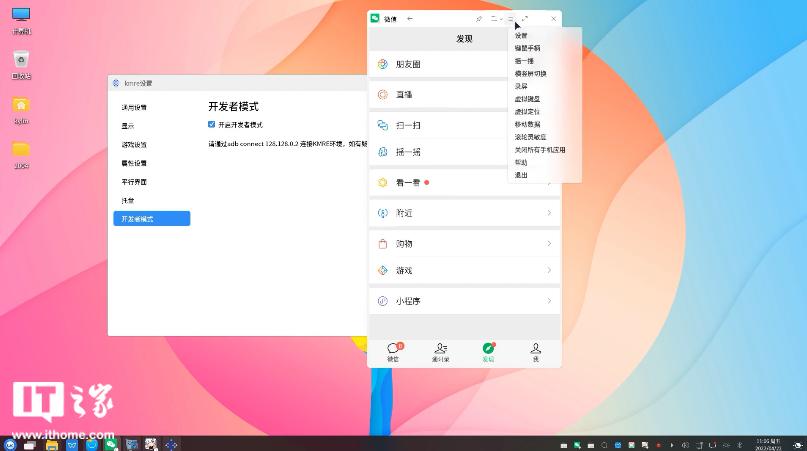Open the Shopping (购物) bag icon

pyautogui.click(x=382, y=244)
